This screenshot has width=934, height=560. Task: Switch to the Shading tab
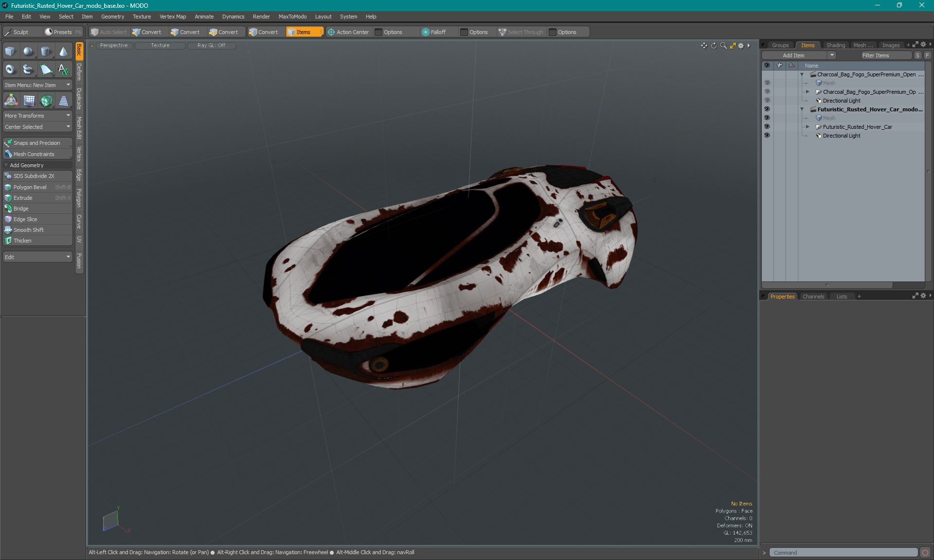[x=836, y=45]
